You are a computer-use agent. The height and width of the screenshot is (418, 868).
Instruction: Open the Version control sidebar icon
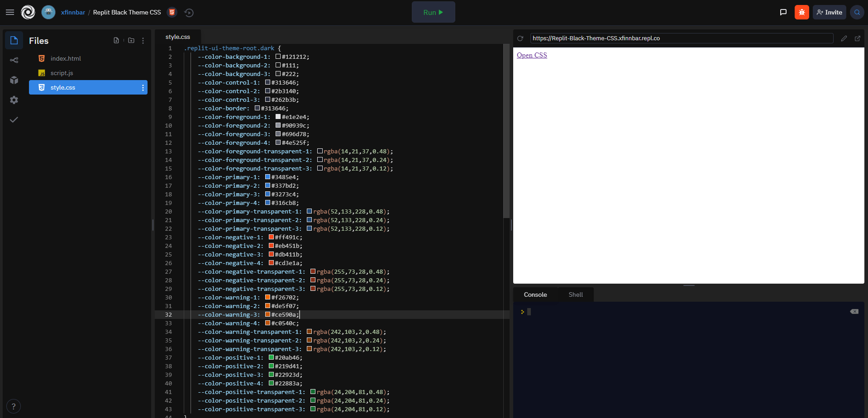click(x=14, y=60)
